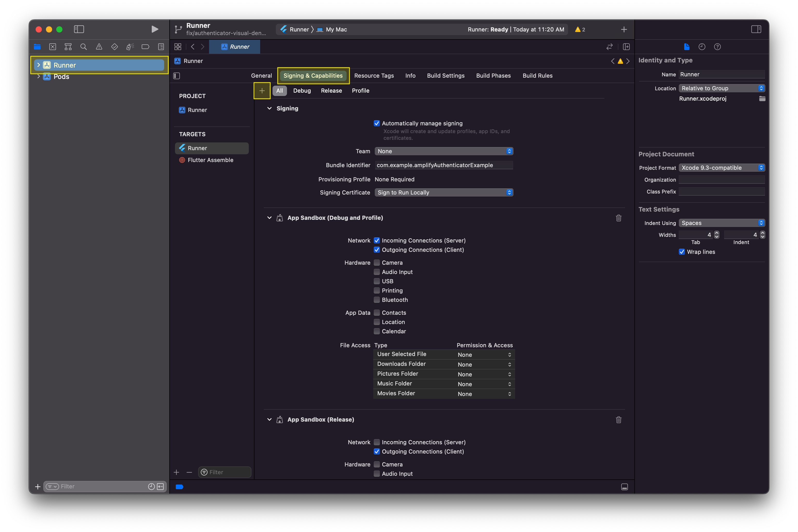Open the debug navigator icon
This screenshot has width=798, height=532.
(130, 47)
